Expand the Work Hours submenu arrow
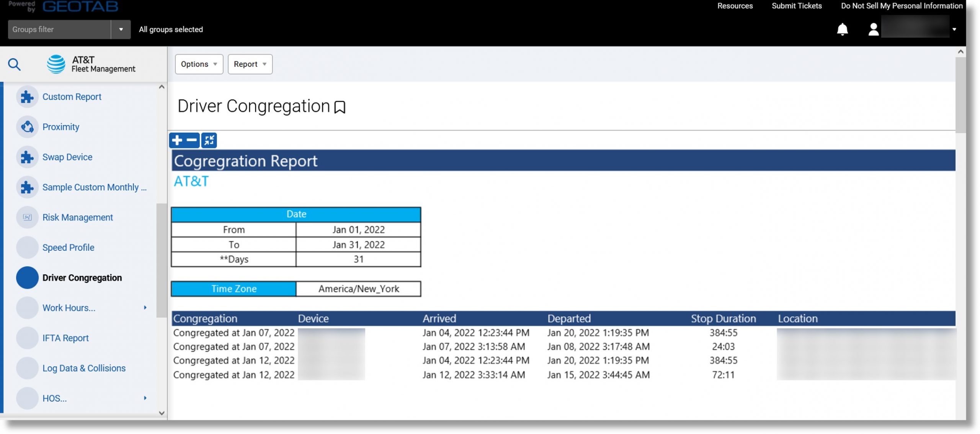 coord(145,308)
